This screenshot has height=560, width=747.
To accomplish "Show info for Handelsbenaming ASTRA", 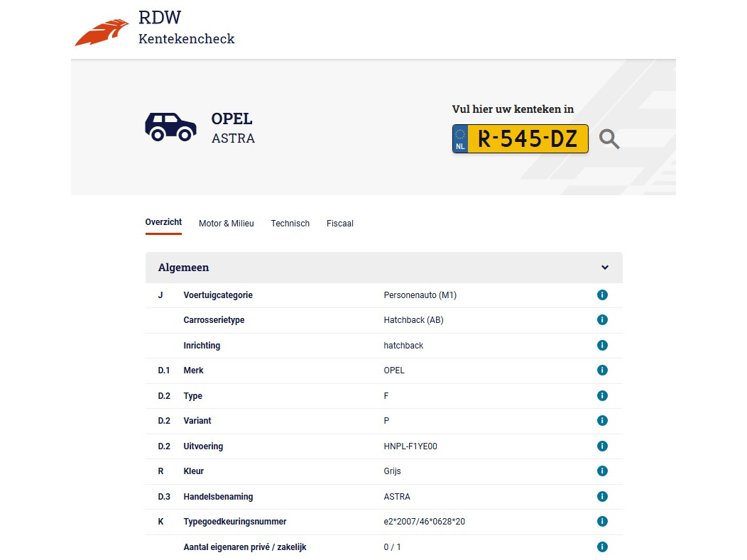I will (602, 497).
